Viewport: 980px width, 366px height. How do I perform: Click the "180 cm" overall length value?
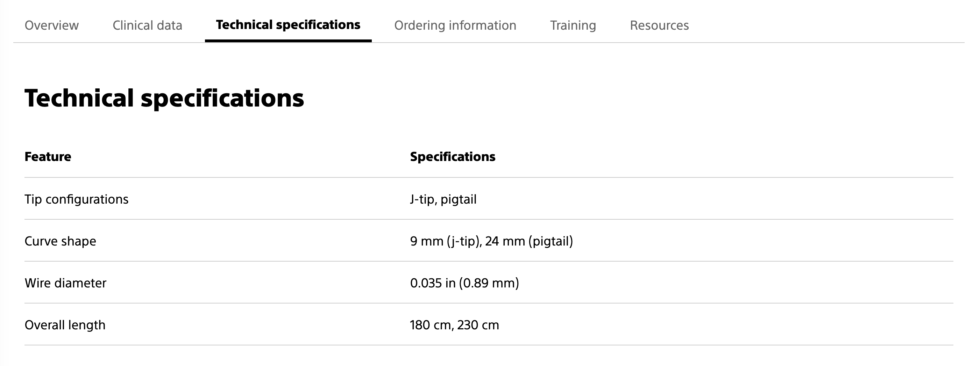tap(431, 325)
